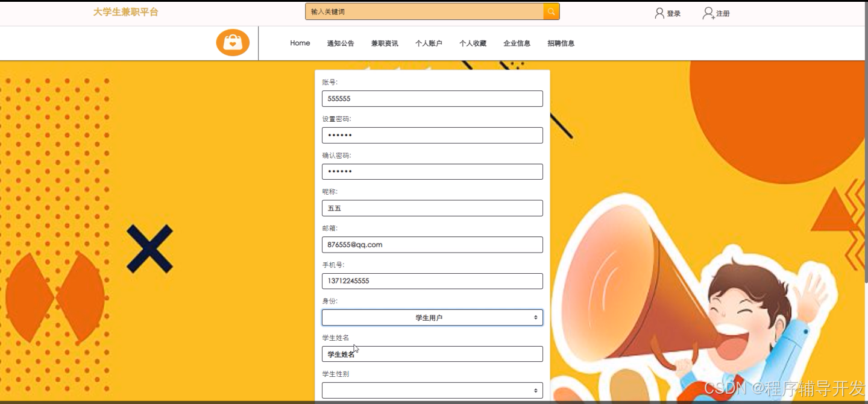Open the 注册 register link
868x404 pixels.
tap(723, 13)
